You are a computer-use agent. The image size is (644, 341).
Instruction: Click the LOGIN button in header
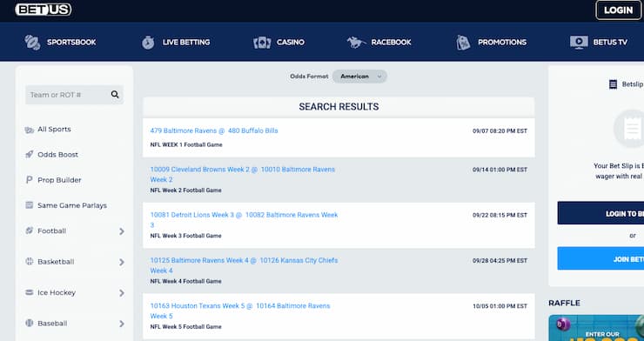pos(618,10)
